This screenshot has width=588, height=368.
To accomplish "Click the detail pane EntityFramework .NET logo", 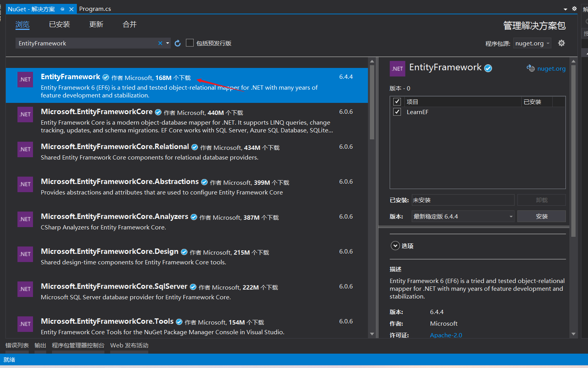I will click(397, 69).
